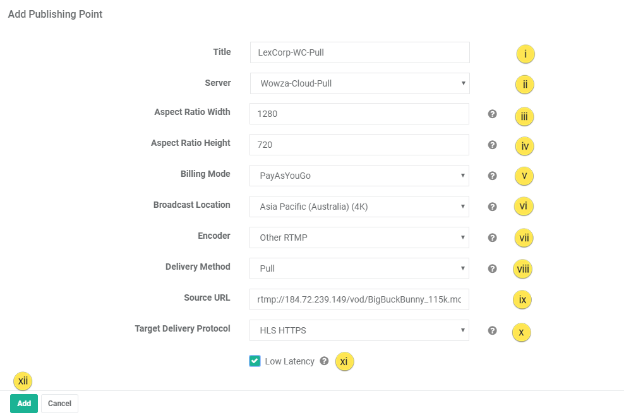
Task: Open Delivery Method dropdown set to Pull
Action: click(358, 268)
